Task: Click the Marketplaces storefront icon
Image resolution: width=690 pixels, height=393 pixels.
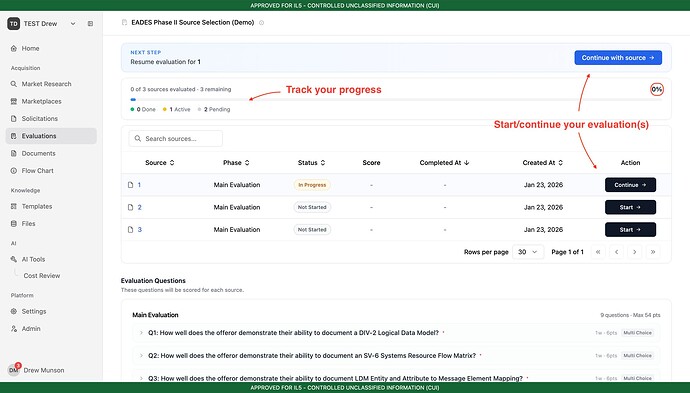Action: (14, 101)
